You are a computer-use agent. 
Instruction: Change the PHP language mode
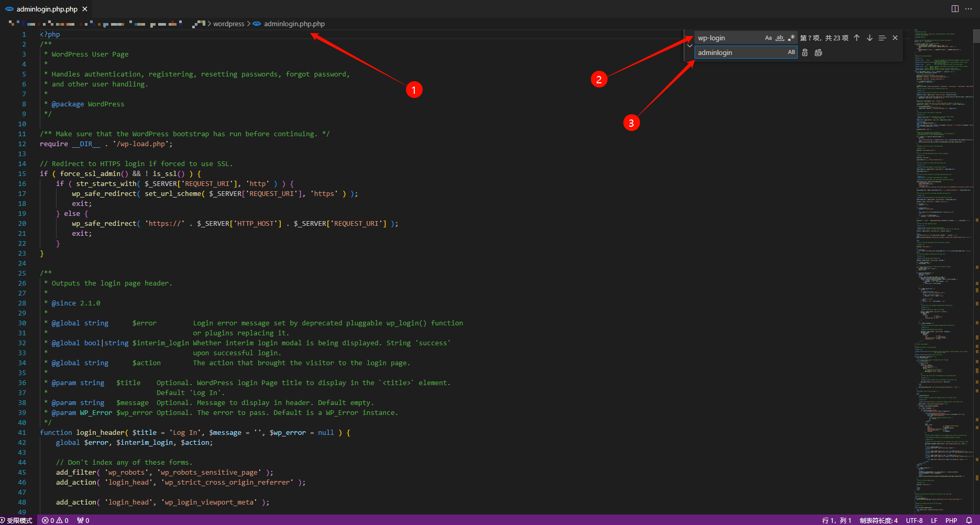click(951, 520)
